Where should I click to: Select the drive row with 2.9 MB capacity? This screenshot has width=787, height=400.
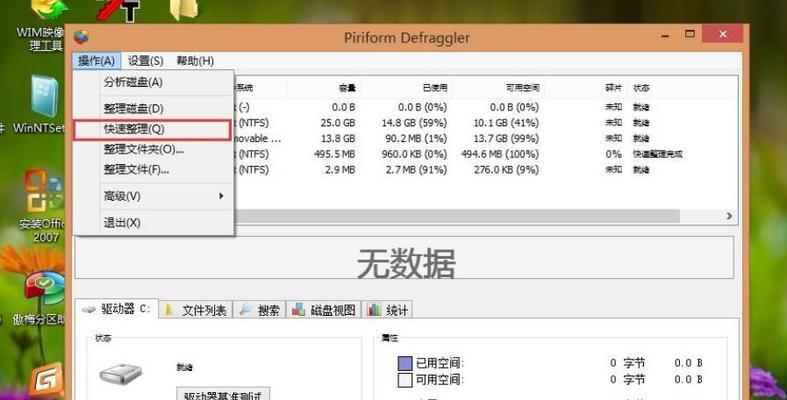pyautogui.click(x=485, y=170)
